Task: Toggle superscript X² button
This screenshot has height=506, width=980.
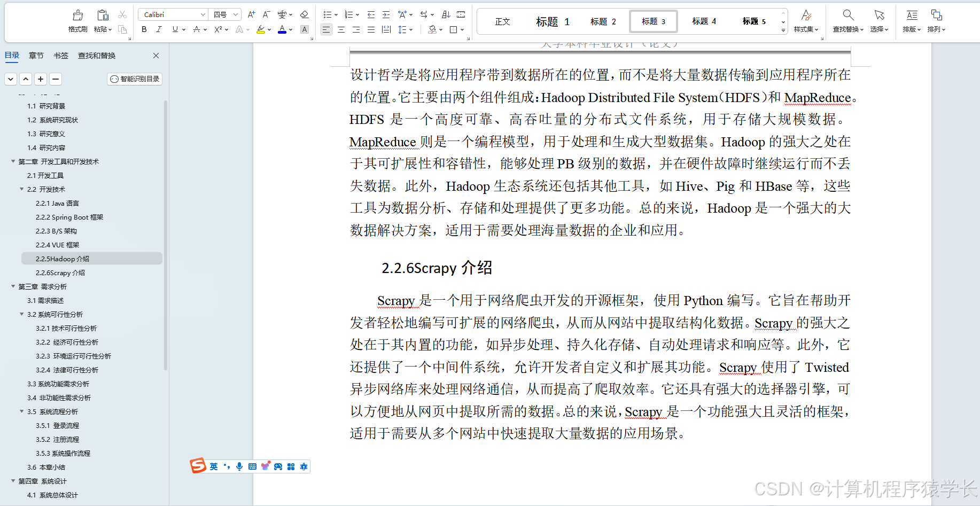Action: pyautogui.click(x=218, y=29)
